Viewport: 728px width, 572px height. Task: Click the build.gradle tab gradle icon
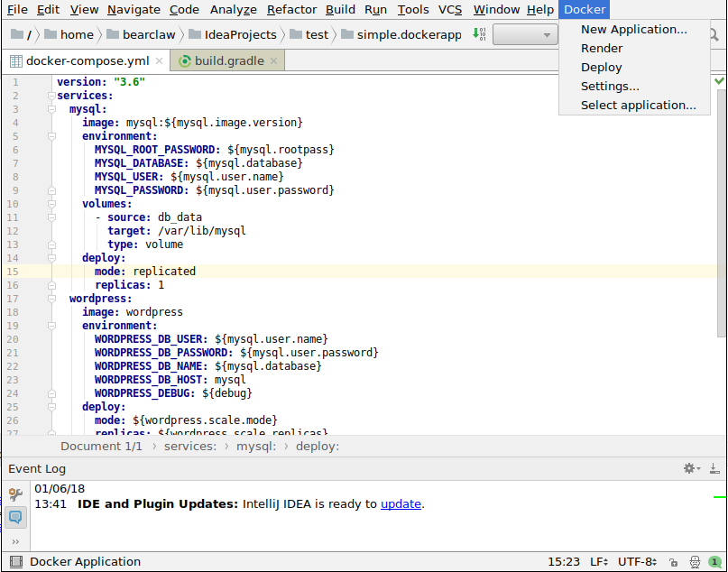coord(185,60)
